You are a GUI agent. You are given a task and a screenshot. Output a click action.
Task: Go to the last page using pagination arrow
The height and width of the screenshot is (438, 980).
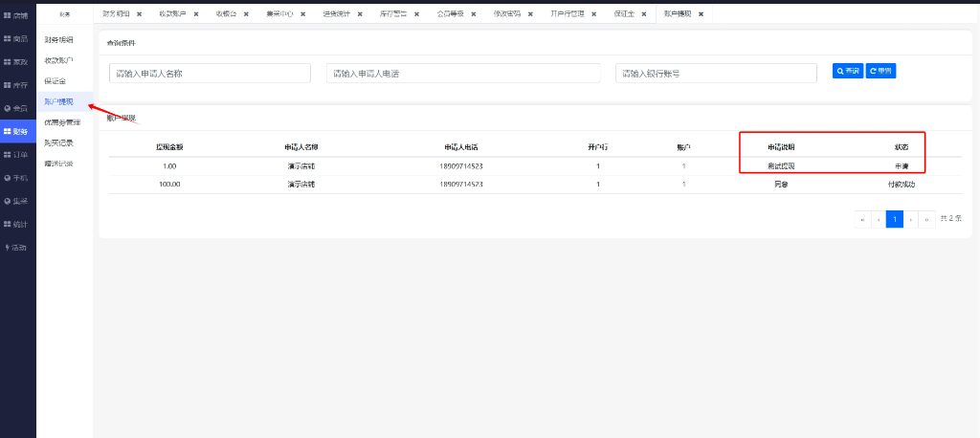coord(925,219)
